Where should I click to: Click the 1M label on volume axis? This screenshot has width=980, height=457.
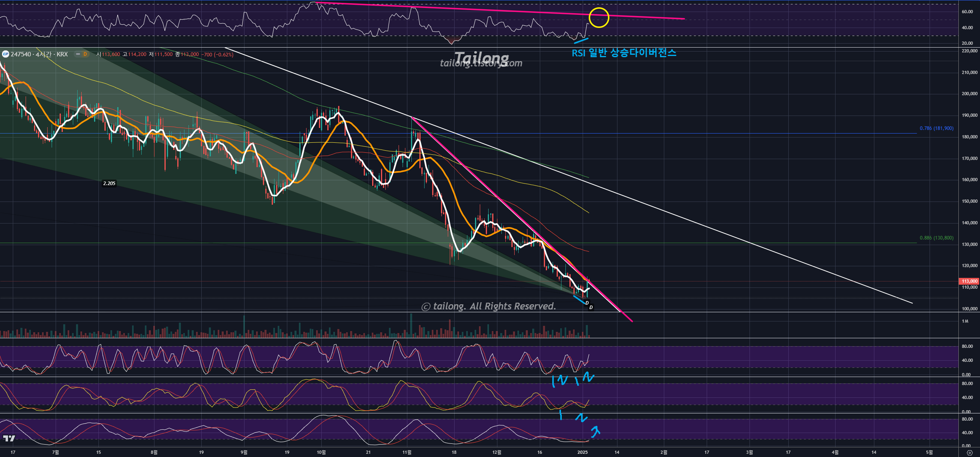965,321
